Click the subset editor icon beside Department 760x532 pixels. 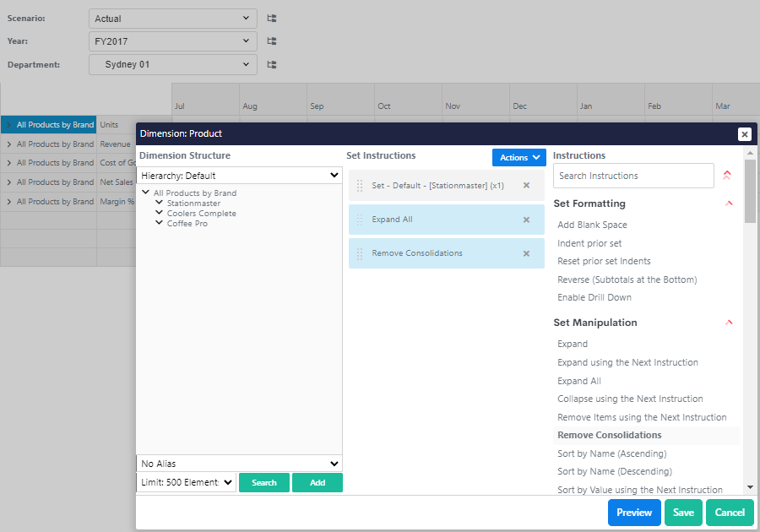tap(272, 64)
